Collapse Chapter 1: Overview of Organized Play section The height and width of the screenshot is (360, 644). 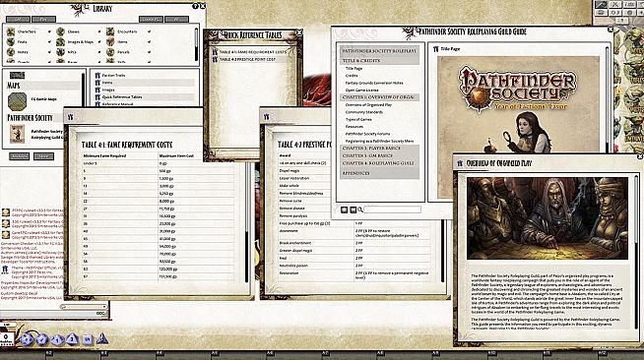(x=379, y=97)
